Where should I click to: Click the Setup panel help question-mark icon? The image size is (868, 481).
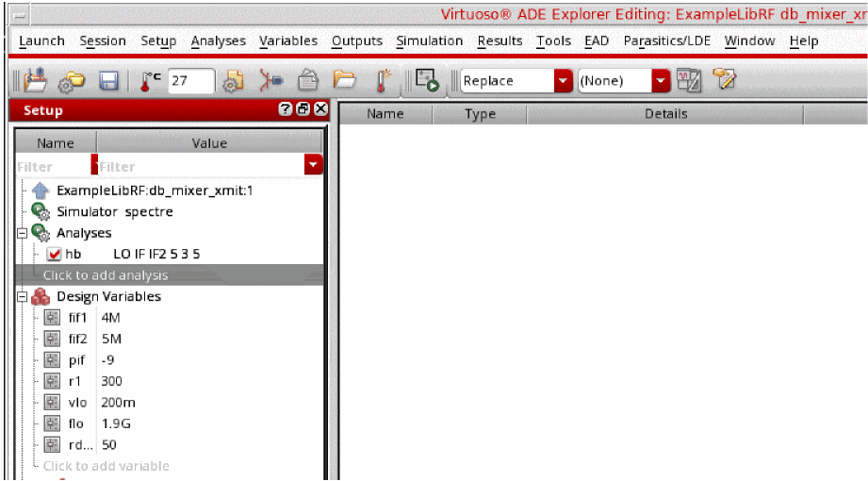285,109
